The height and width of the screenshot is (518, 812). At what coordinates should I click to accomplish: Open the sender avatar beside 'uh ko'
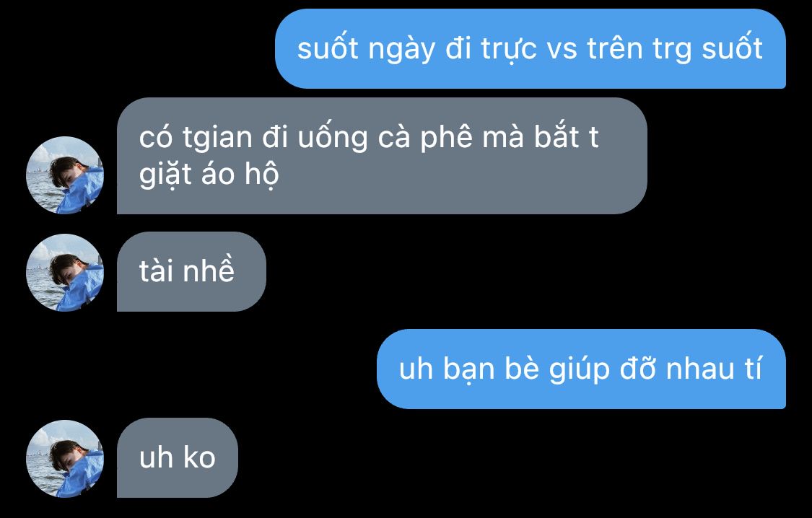65,459
